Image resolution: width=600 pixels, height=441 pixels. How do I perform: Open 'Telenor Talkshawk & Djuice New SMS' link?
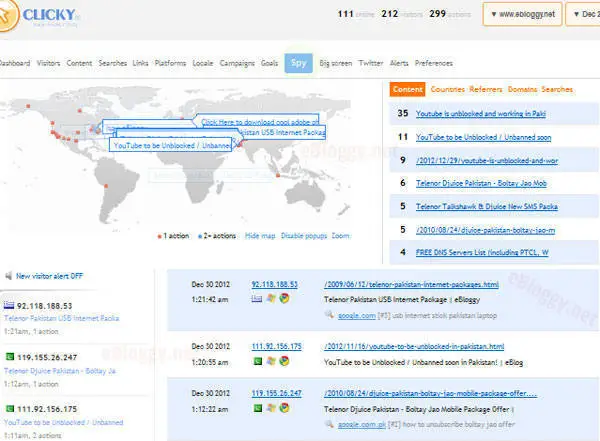coord(487,207)
